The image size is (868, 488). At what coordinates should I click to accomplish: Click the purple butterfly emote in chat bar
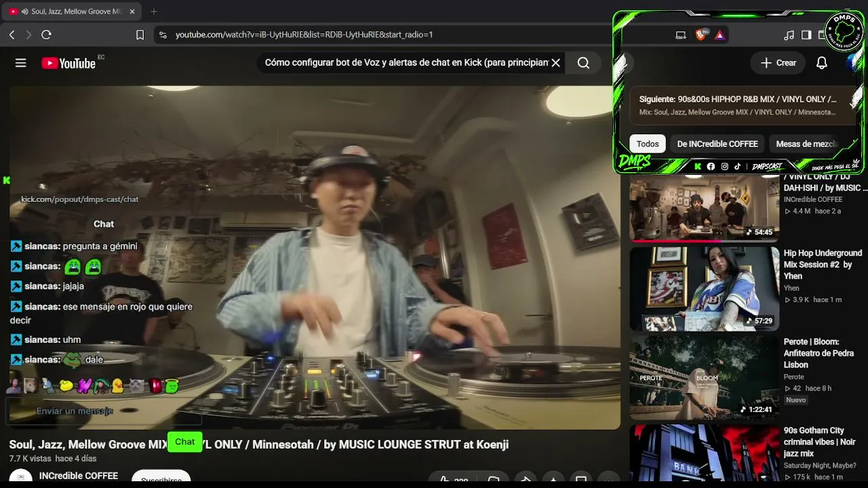point(83,386)
